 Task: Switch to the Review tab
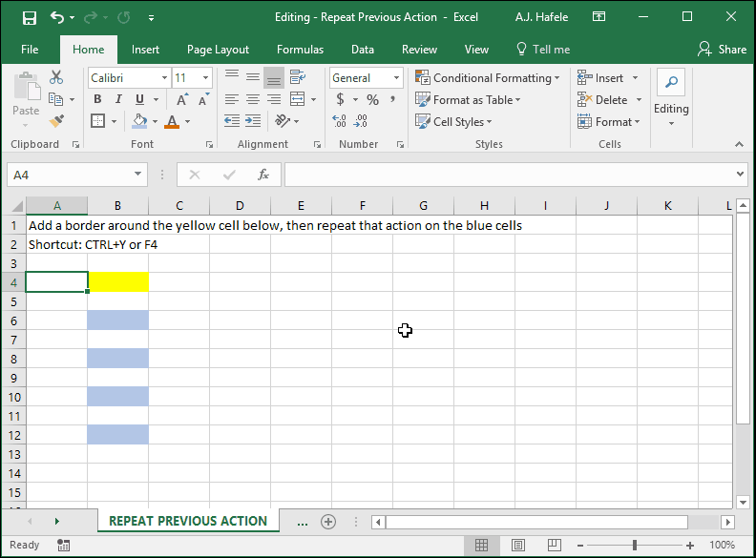419,50
